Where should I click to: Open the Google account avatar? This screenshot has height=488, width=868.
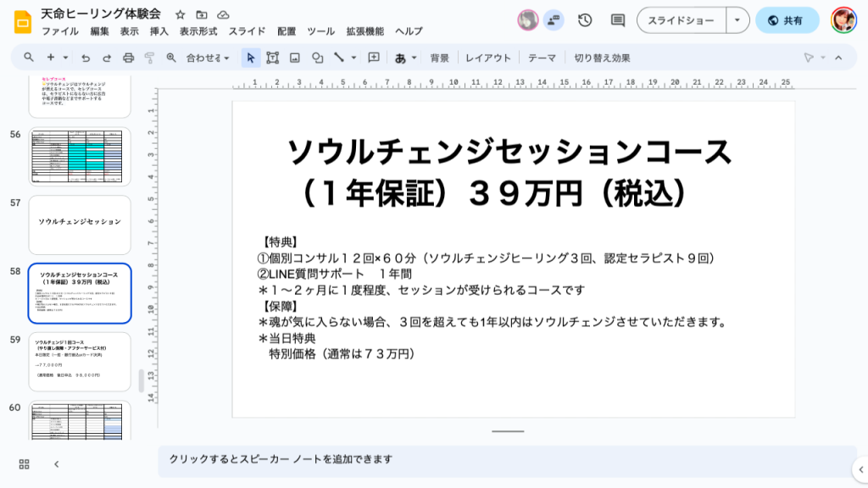[x=843, y=20]
